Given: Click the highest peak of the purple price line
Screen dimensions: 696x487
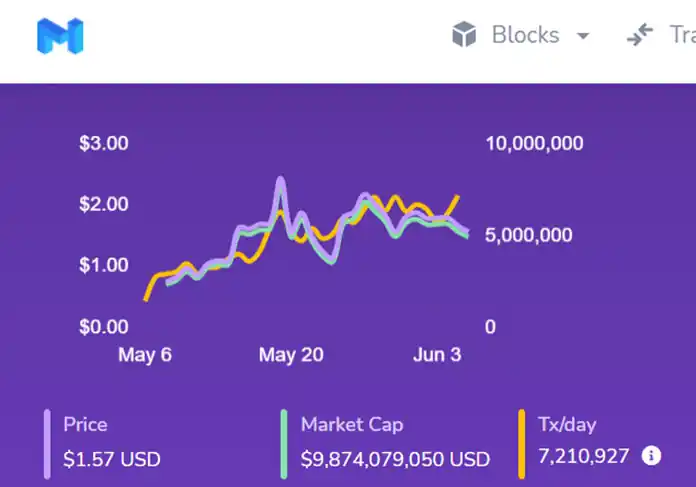Looking at the screenshot, I should 281,181.
